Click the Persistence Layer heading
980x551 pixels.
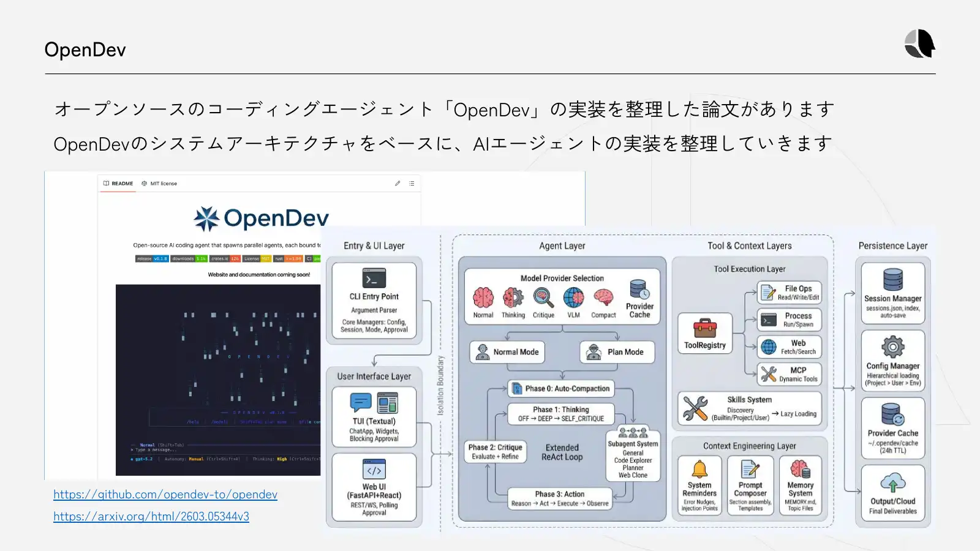point(893,246)
